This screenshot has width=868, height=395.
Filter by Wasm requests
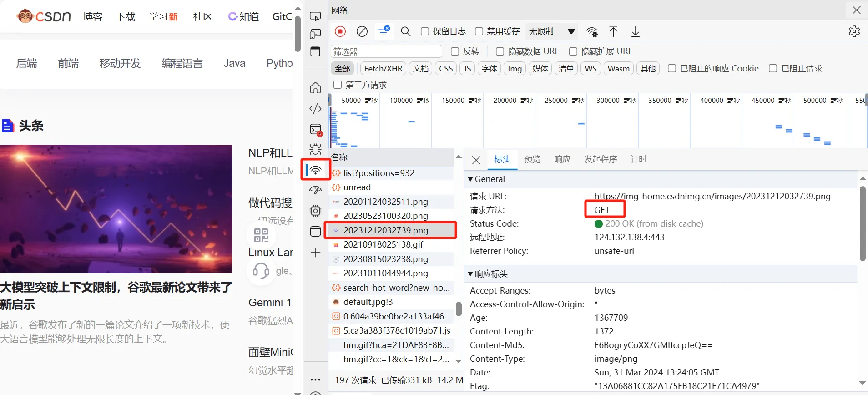click(619, 68)
